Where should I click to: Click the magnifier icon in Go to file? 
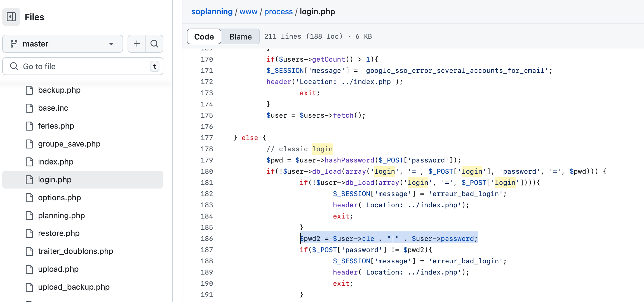[14, 66]
